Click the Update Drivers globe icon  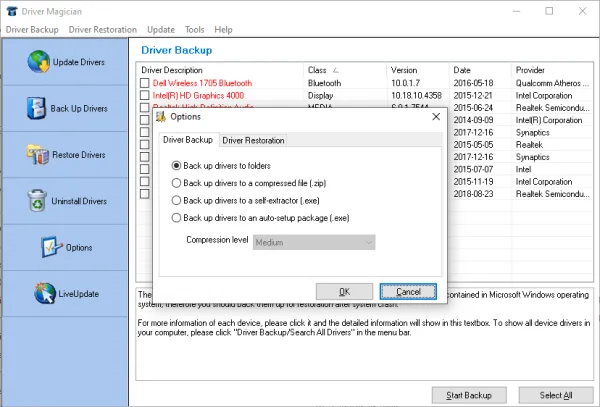click(x=38, y=62)
